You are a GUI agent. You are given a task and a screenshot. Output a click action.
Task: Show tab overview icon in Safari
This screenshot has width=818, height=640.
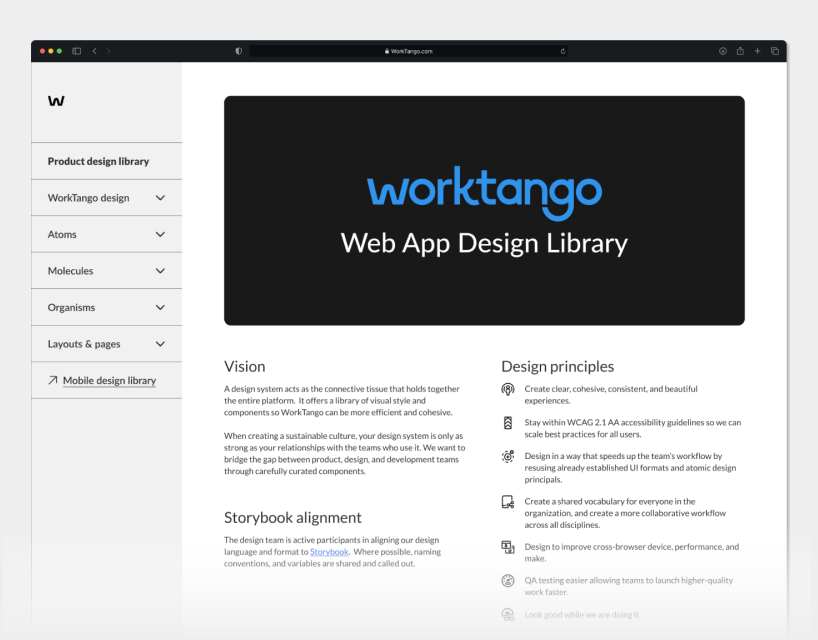(x=775, y=51)
